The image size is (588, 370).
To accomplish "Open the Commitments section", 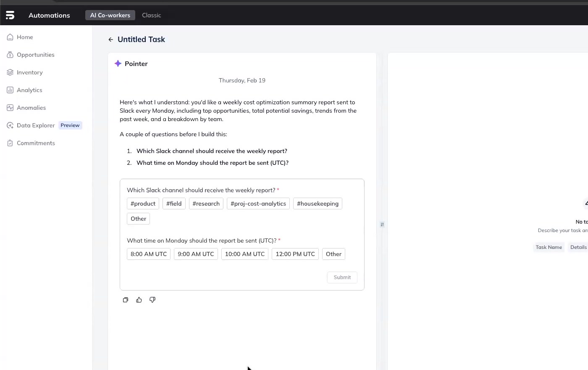I will (x=36, y=143).
